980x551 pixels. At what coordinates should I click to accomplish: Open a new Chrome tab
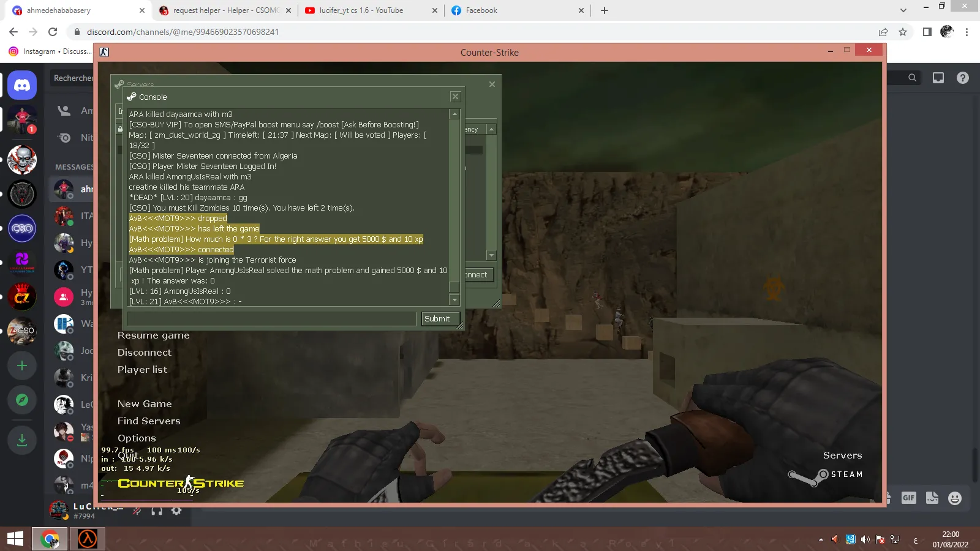(605, 10)
